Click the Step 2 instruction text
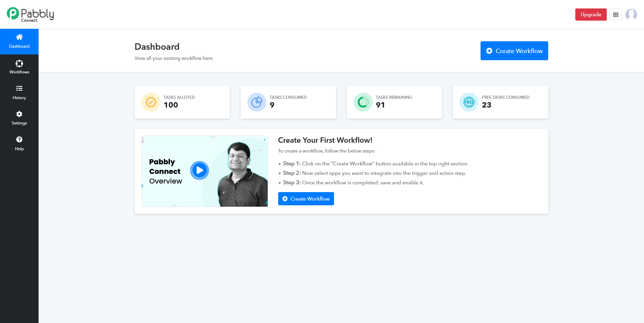The image size is (644, 323). coord(375,173)
